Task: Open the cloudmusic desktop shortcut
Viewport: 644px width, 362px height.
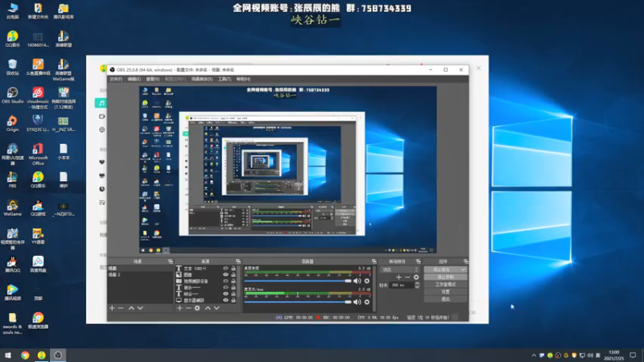Action: coord(38,98)
